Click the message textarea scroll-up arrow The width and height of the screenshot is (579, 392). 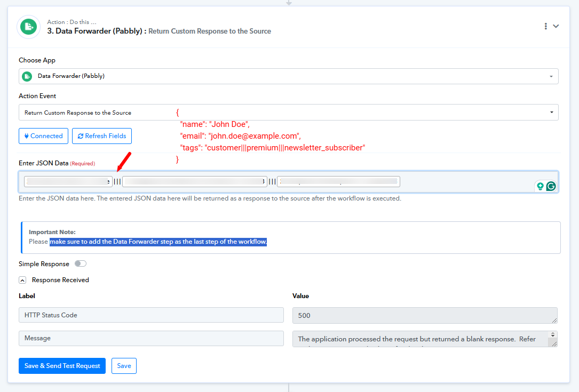point(553,334)
